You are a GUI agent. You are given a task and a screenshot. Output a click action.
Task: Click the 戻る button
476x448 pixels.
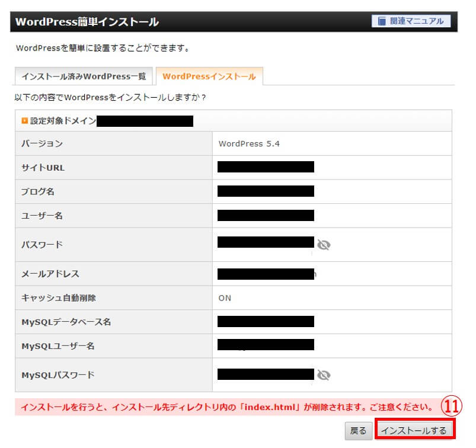[359, 431]
